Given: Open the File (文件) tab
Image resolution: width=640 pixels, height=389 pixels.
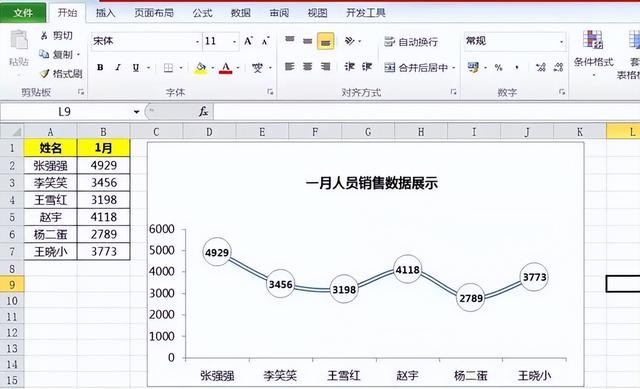Looking at the screenshot, I should tap(23, 13).
